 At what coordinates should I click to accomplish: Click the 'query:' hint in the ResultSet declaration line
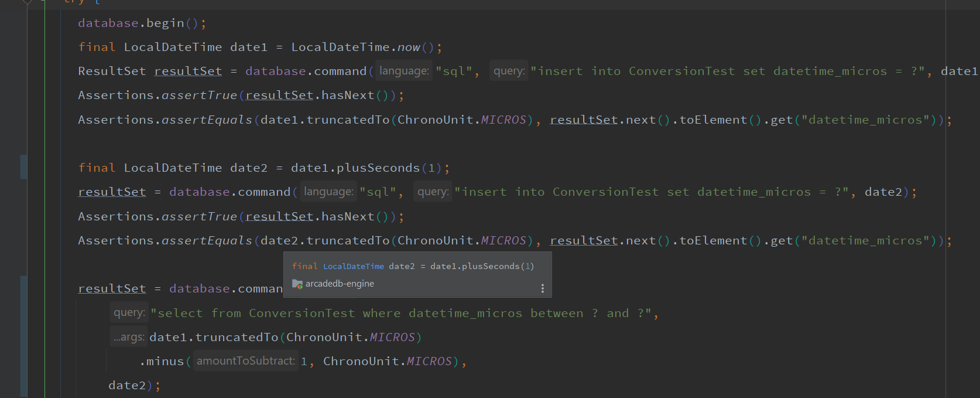tap(509, 71)
